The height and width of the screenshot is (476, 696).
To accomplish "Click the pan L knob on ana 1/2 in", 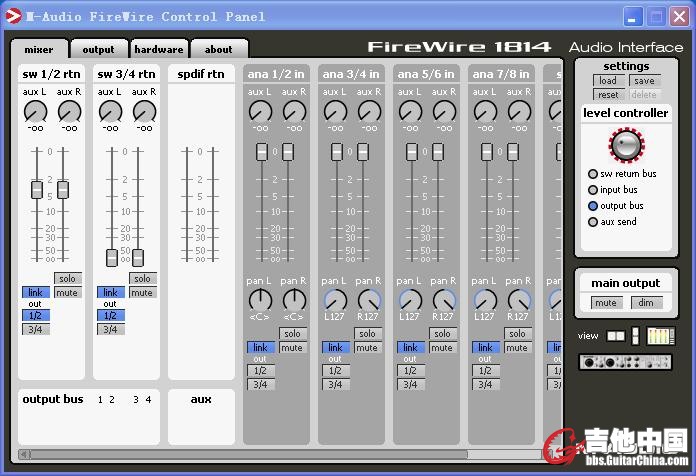I will coord(260,300).
